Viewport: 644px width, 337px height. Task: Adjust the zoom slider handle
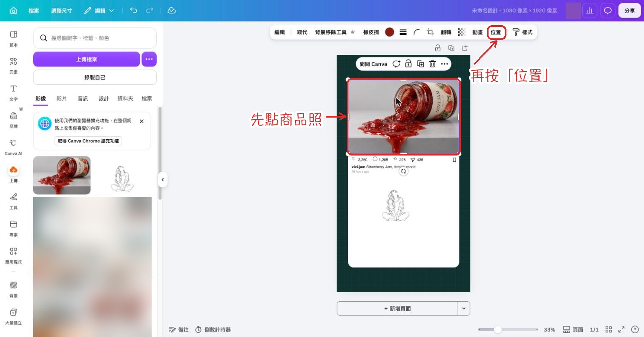point(497,329)
